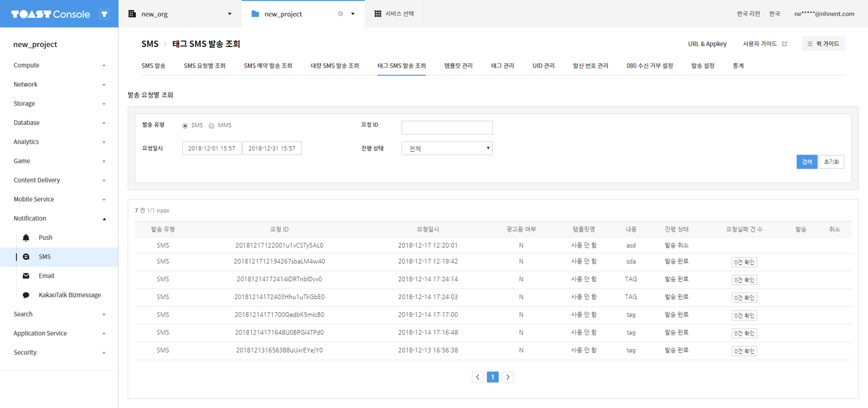
Task: Click timestamp 2018-12-14 17:17:00
Action: [428, 315]
